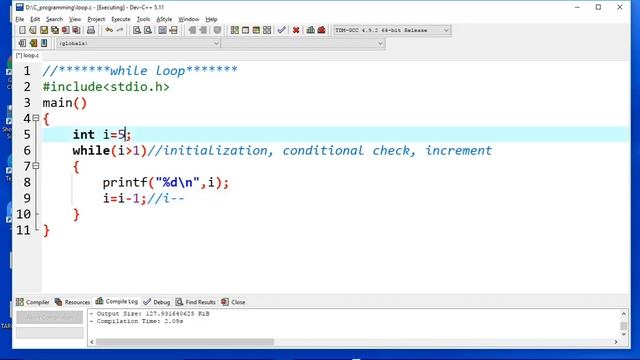Open the Project menu
The height and width of the screenshot is (360, 640).
click(96, 19)
